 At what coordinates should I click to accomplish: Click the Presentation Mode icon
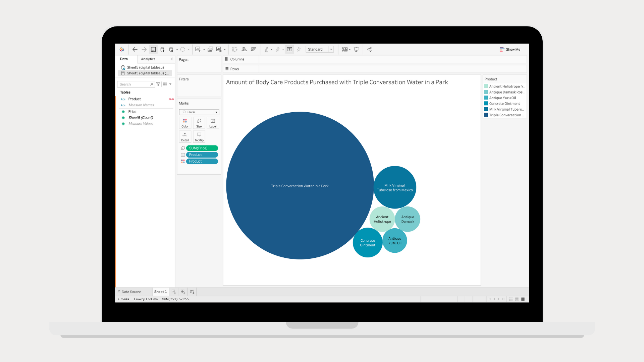coord(356,49)
